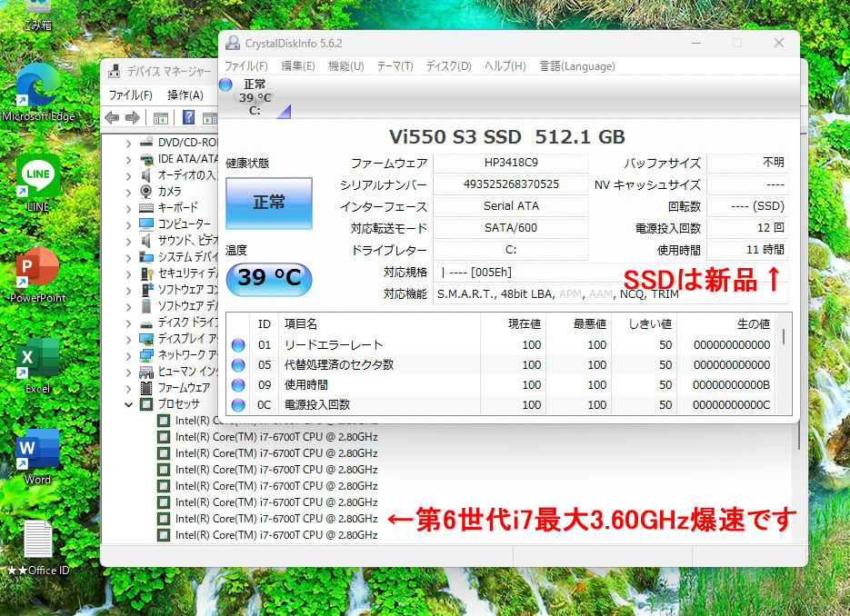Screen dimensions: 850x616
Task: Close the CrystalDiskInfo window
Action: pyautogui.click(x=779, y=43)
